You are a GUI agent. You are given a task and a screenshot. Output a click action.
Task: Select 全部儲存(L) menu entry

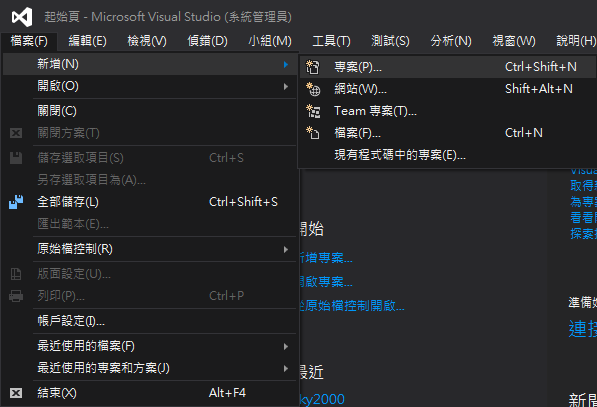coord(149,202)
